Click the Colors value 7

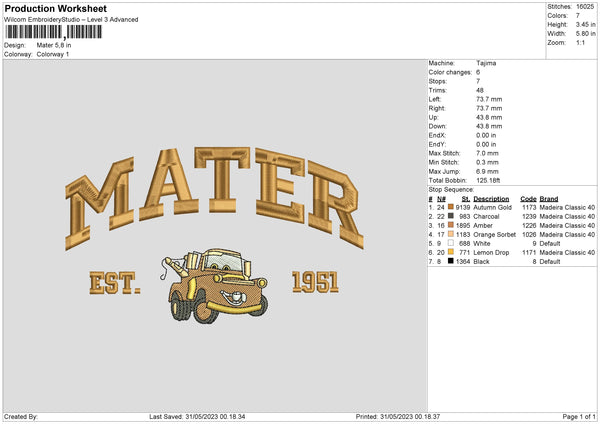tap(578, 16)
